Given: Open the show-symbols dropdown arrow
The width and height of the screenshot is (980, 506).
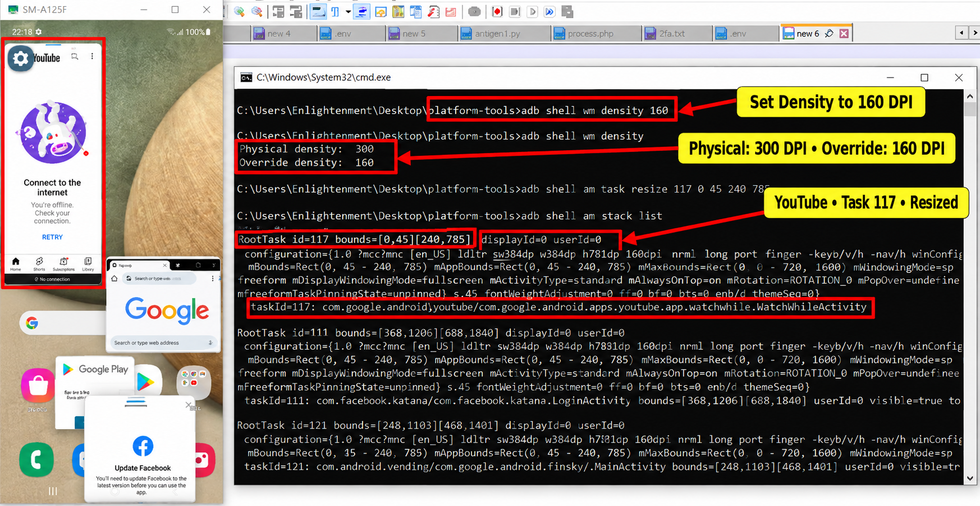Looking at the screenshot, I should (348, 11).
